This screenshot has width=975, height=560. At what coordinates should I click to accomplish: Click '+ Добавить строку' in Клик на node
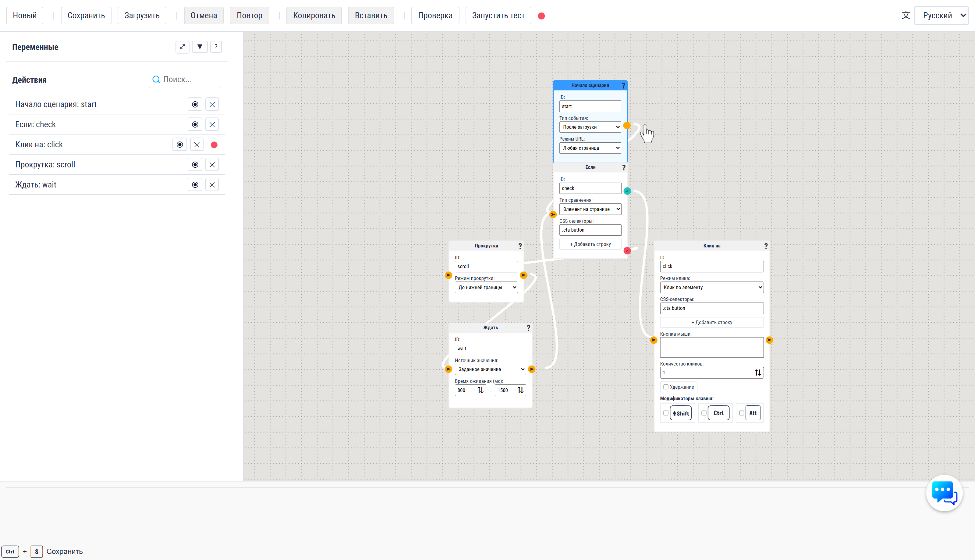712,323
